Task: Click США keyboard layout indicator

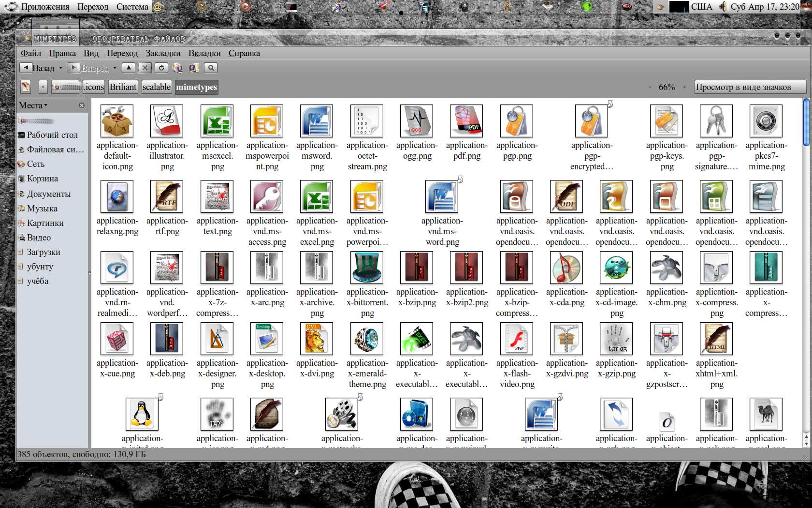Action: click(701, 7)
